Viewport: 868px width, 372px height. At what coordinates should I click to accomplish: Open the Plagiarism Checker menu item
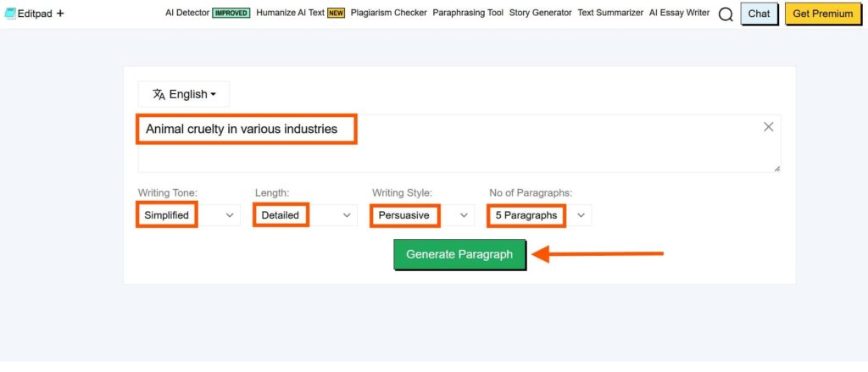[x=388, y=13]
